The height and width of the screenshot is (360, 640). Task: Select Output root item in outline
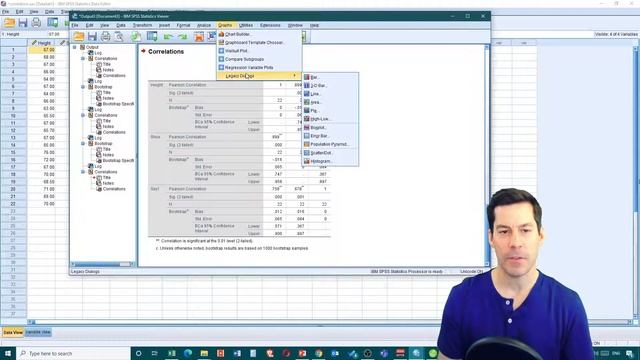(92, 47)
